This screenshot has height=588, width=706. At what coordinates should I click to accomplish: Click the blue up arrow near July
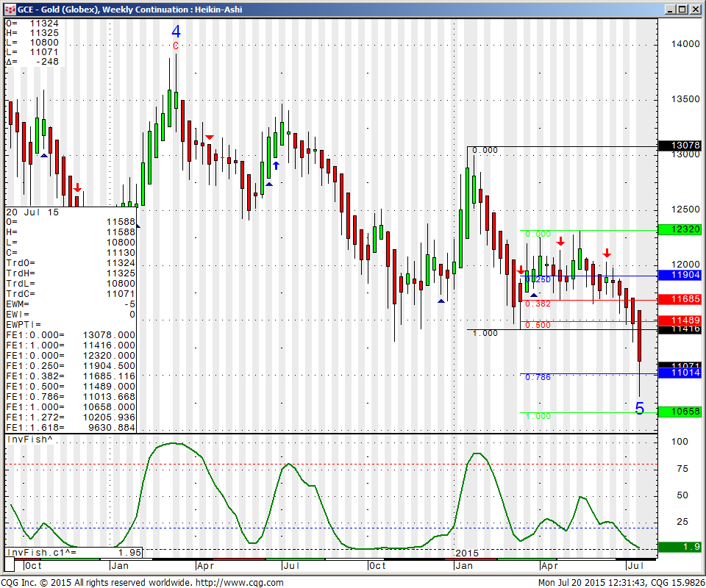[276, 165]
